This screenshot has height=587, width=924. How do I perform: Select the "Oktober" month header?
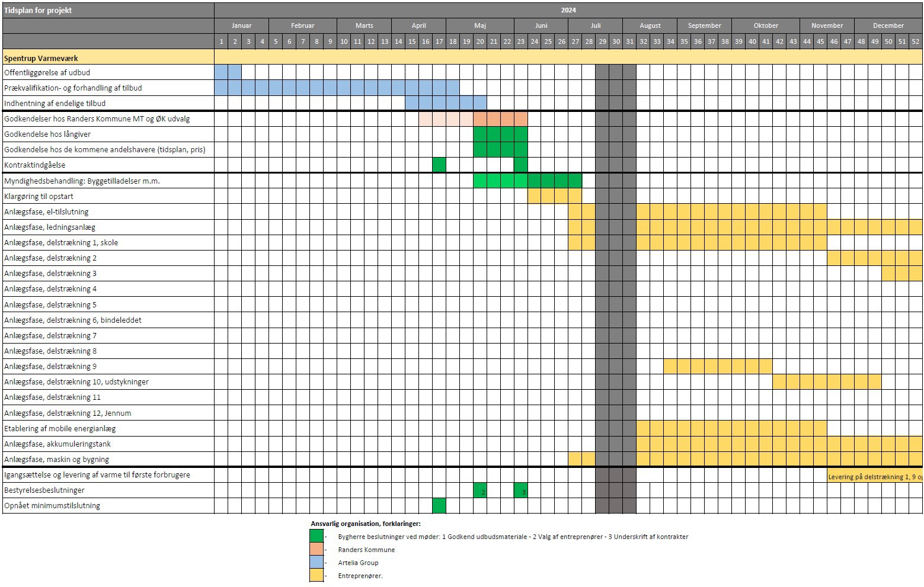tap(766, 25)
